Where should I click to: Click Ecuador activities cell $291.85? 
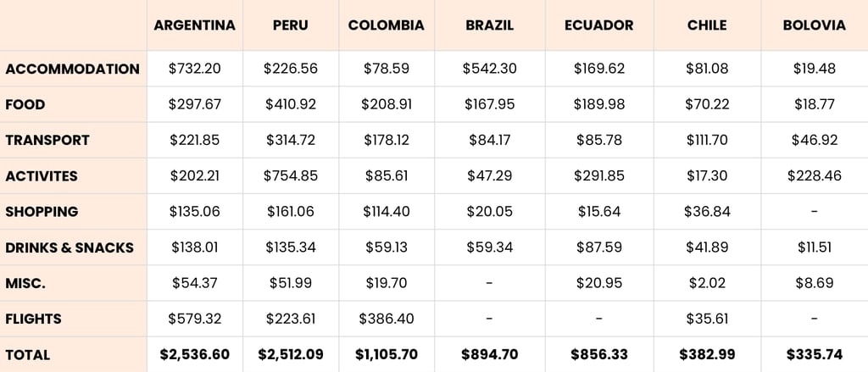coord(599,176)
